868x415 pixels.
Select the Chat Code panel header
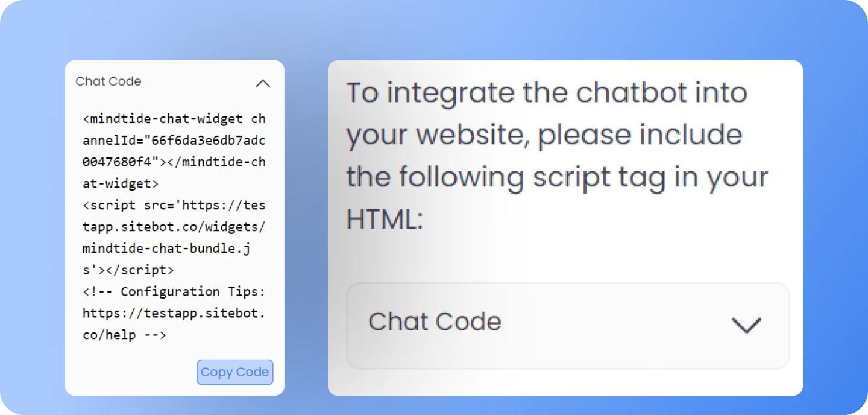click(108, 81)
